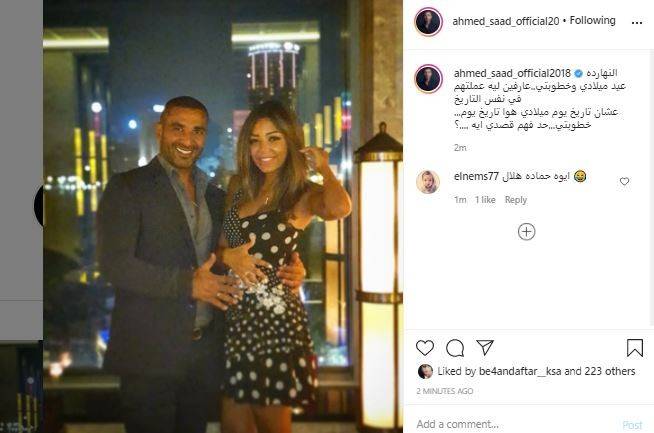Load more comments with the plus circle
This screenshot has width=654, height=433.
(x=526, y=232)
